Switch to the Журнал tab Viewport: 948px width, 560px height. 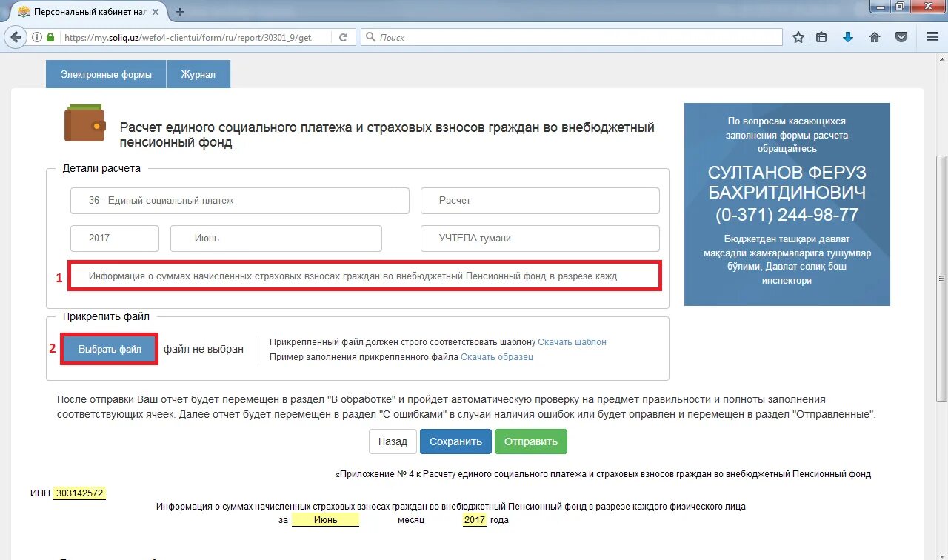(x=198, y=74)
